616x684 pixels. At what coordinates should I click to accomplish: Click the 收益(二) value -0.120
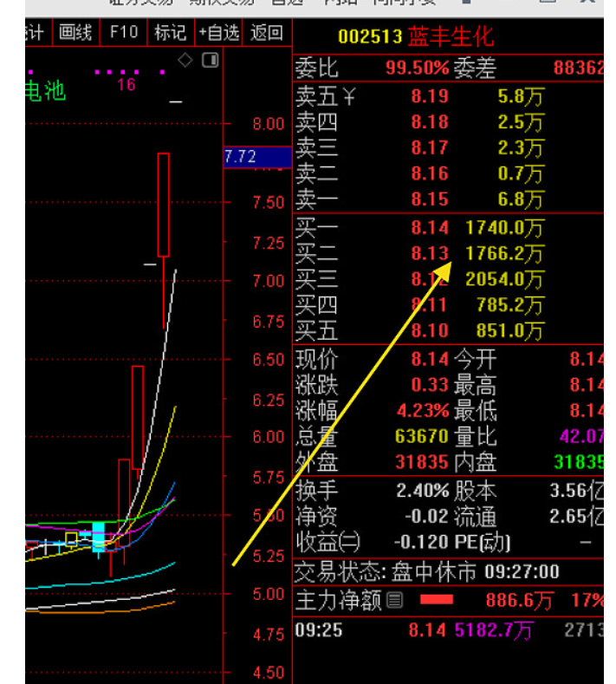tap(421, 542)
